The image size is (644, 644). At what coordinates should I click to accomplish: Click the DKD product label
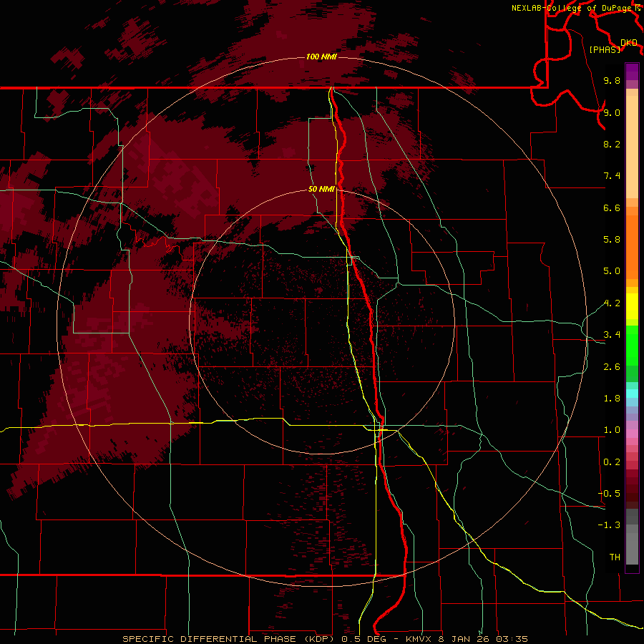(x=629, y=43)
